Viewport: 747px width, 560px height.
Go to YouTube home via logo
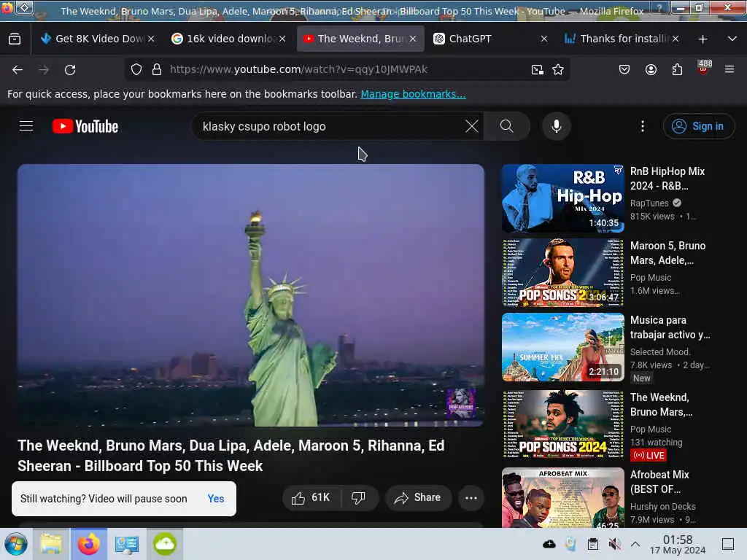pyautogui.click(x=85, y=126)
